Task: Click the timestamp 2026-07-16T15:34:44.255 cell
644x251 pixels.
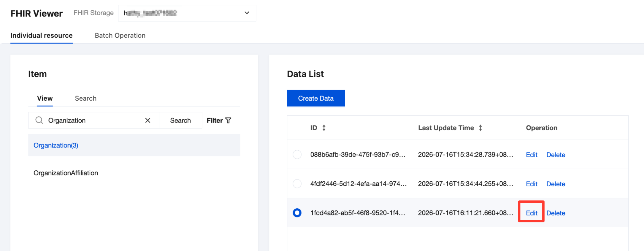Action: click(465, 183)
